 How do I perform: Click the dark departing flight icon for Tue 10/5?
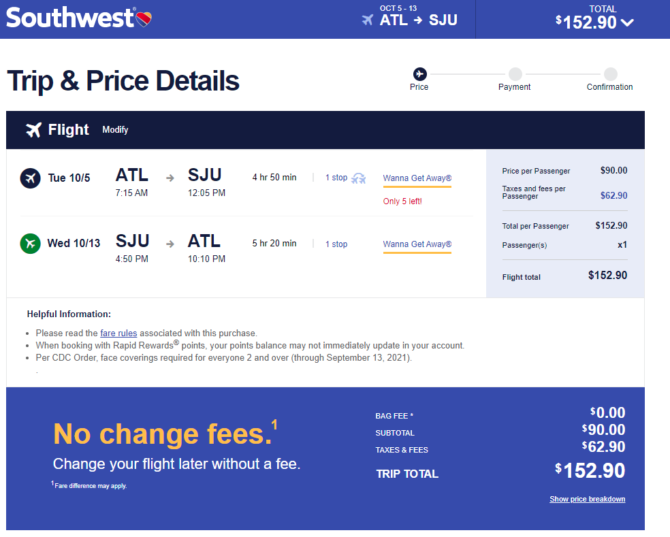(30, 178)
